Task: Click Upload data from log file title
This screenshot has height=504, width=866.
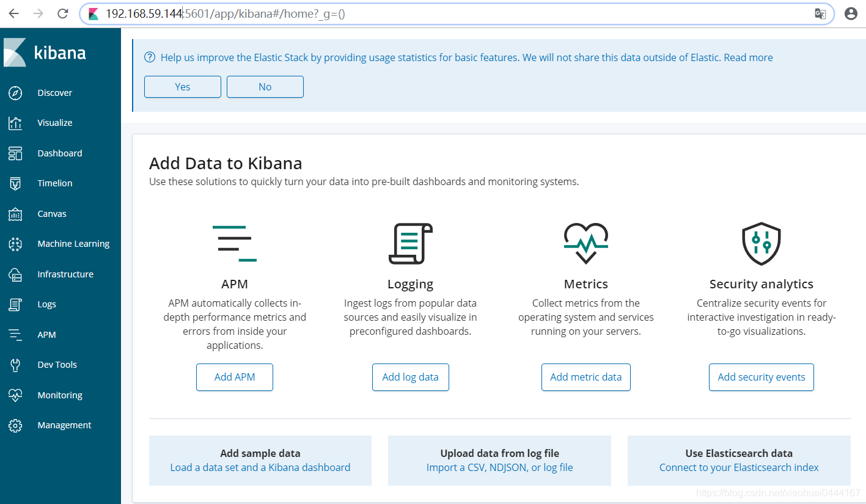Action: click(x=499, y=453)
